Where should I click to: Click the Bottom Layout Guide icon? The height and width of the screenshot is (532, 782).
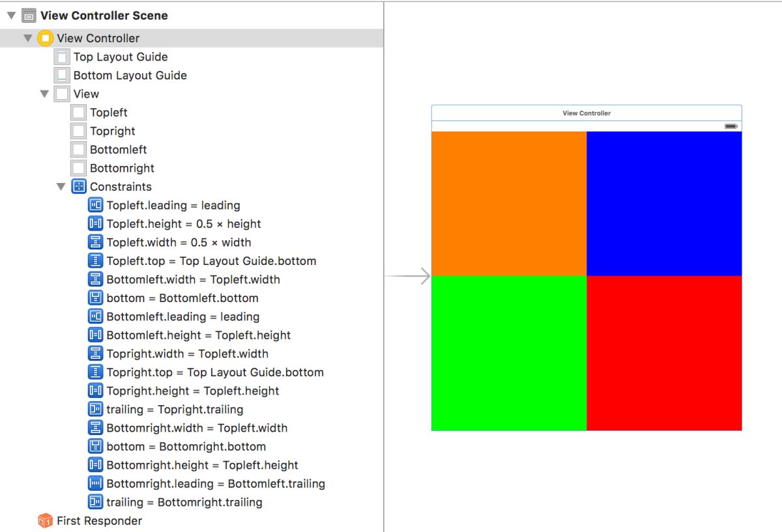point(62,76)
